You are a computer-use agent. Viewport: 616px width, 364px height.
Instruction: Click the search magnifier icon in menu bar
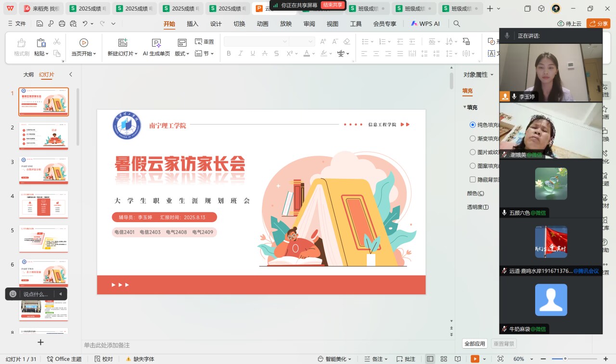[x=457, y=24]
